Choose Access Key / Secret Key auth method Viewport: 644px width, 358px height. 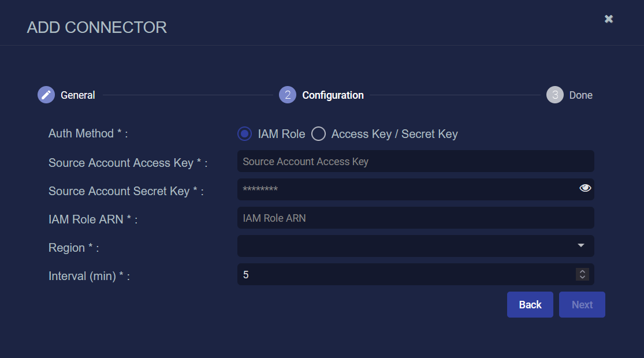pos(318,134)
